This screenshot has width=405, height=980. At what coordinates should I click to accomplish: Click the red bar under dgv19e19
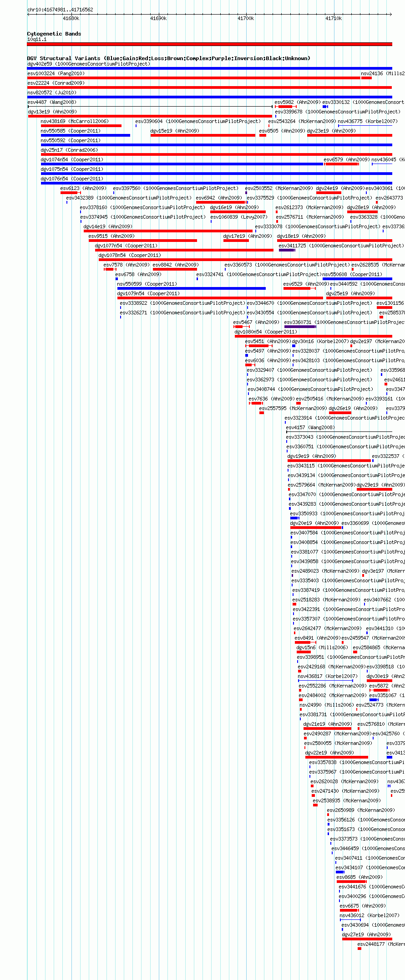coord(329,461)
